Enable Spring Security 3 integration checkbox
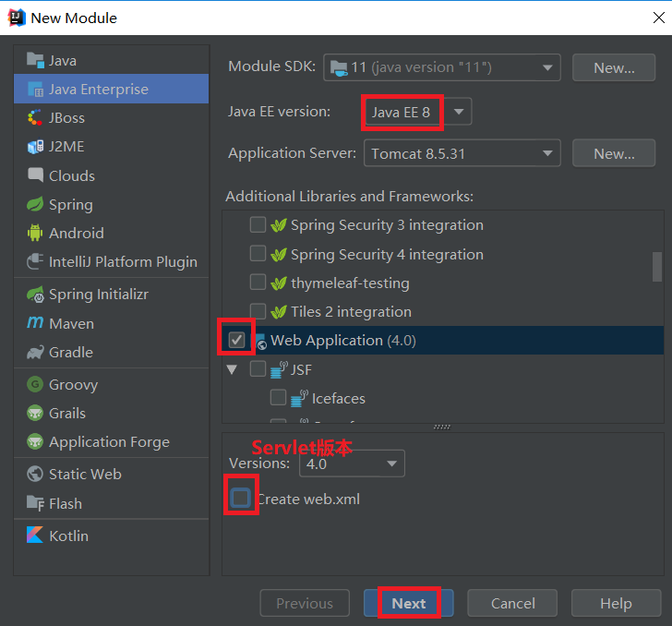The height and width of the screenshot is (626, 672). tap(258, 224)
